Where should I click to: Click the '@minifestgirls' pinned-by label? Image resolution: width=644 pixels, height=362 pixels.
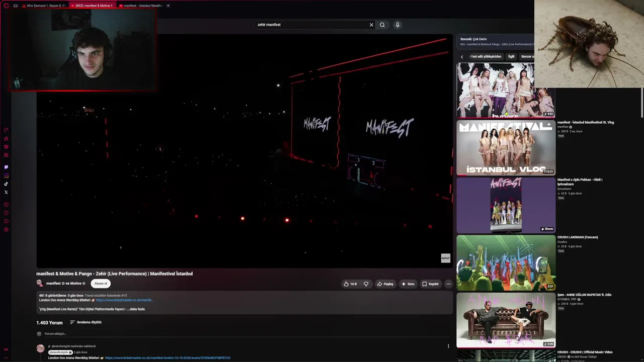pos(73,346)
